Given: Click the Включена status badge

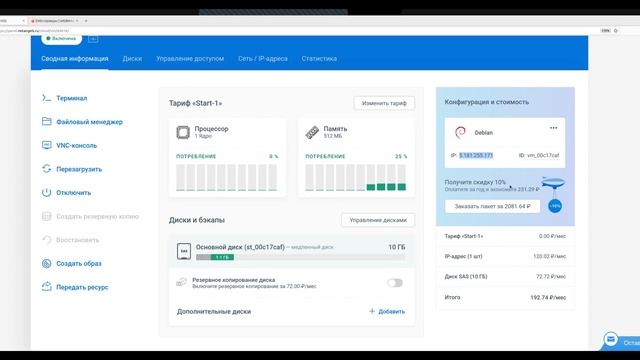Looking at the screenshot, I should click(x=61, y=39).
